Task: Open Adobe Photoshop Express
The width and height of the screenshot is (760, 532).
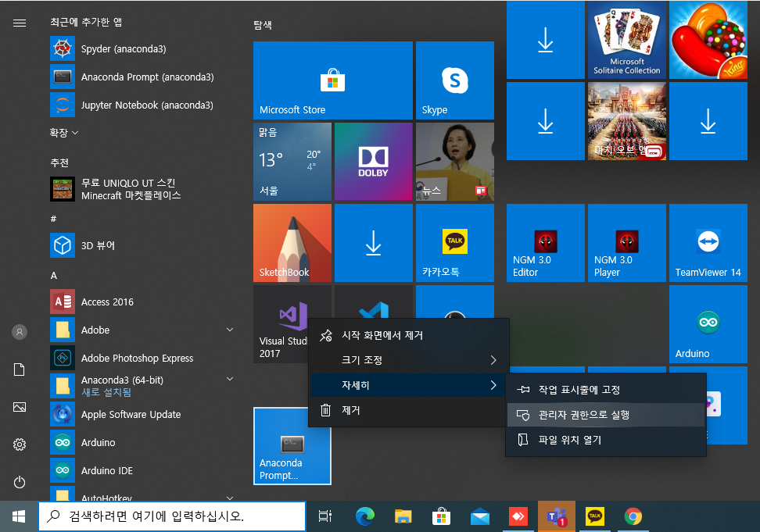Action: coord(141,359)
